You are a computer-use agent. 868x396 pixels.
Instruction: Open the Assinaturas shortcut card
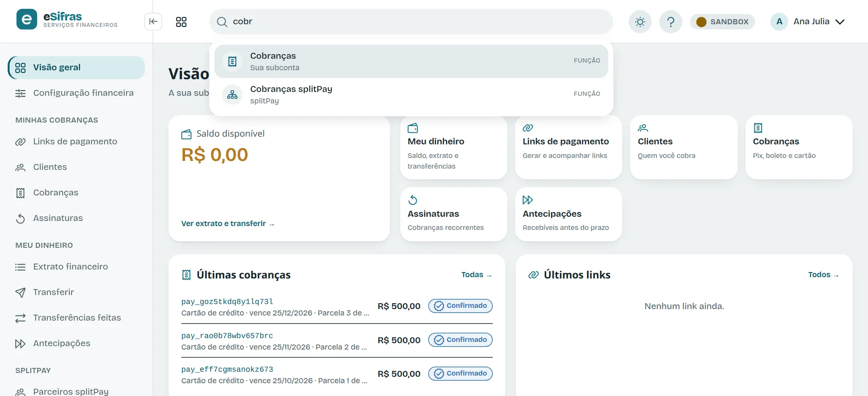(454, 214)
